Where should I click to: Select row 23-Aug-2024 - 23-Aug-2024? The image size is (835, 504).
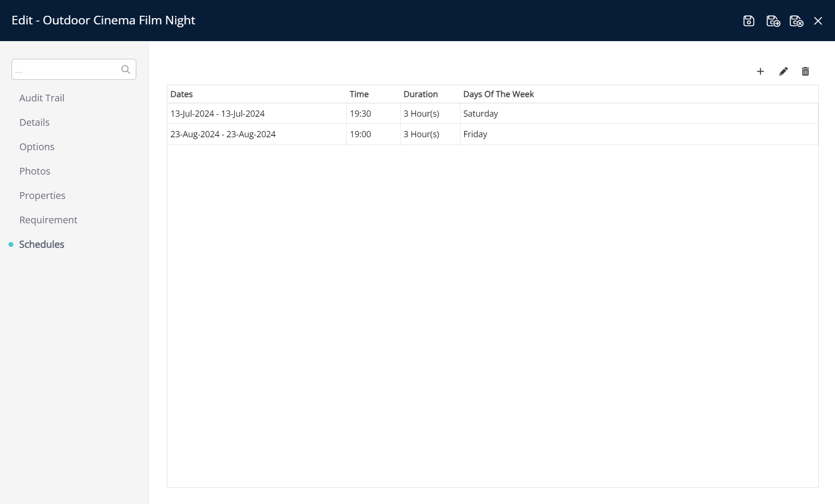(x=493, y=134)
